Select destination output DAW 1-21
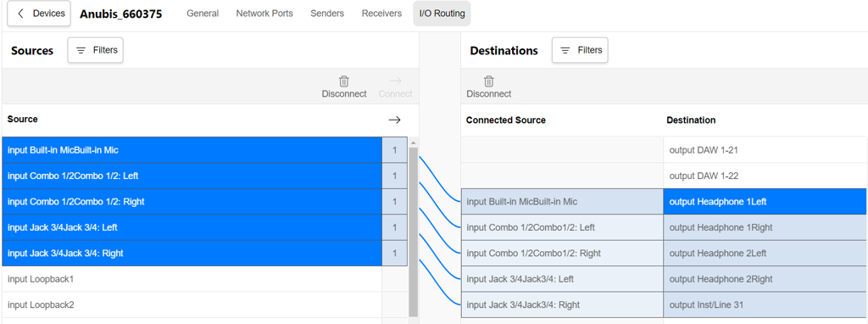 coord(765,150)
